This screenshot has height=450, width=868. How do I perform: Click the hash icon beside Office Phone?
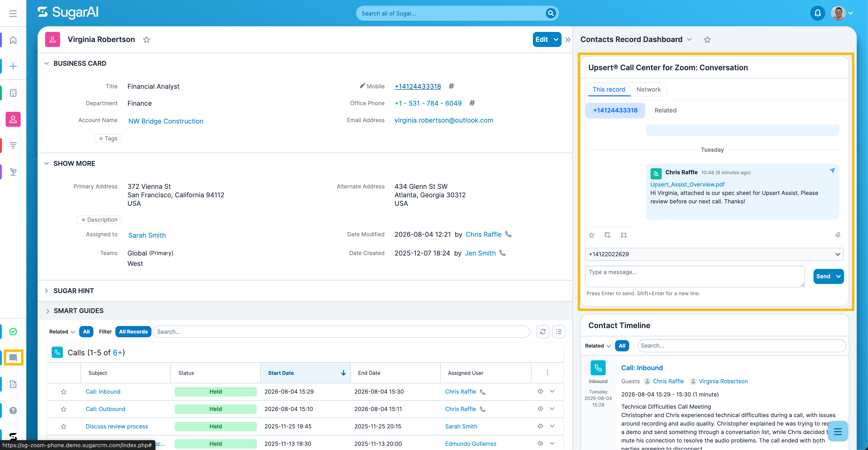coord(472,103)
